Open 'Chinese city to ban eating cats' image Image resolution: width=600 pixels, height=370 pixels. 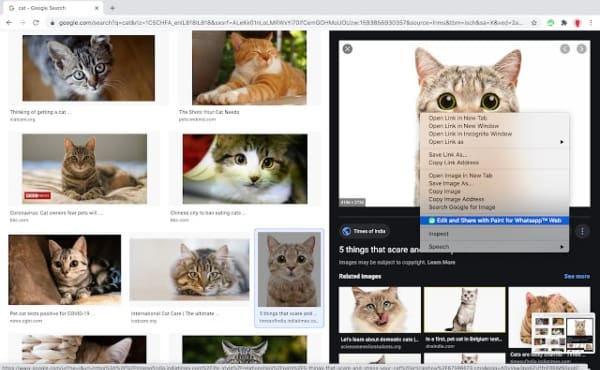[x=245, y=169]
